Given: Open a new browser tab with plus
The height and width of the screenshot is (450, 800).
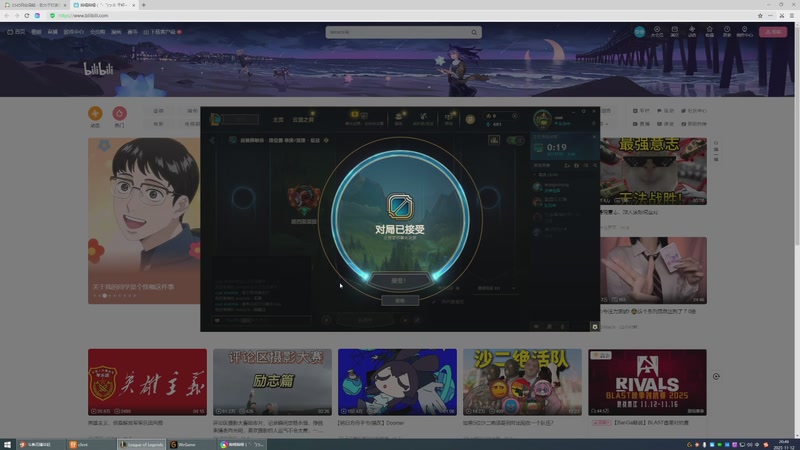Looking at the screenshot, I should click(x=143, y=5).
